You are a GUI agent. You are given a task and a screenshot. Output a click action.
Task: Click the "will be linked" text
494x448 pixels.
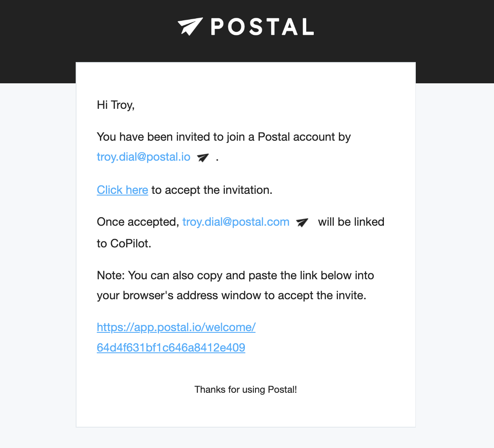[351, 222]
